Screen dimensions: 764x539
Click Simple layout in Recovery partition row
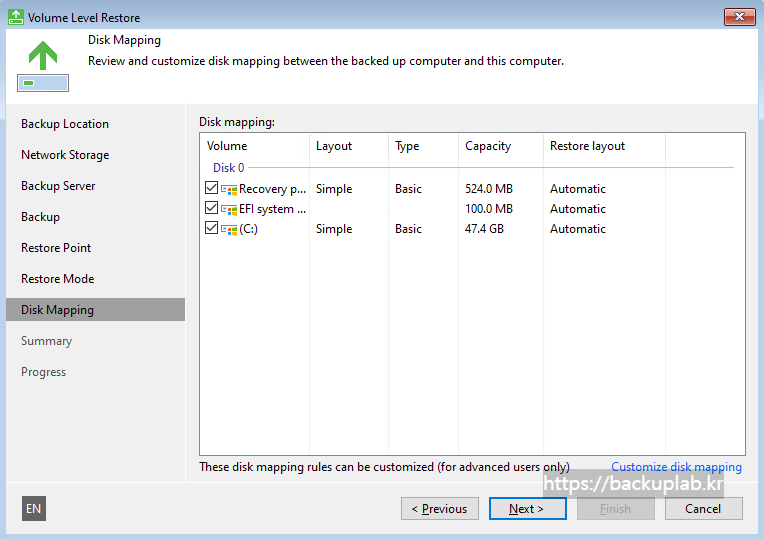334,189
